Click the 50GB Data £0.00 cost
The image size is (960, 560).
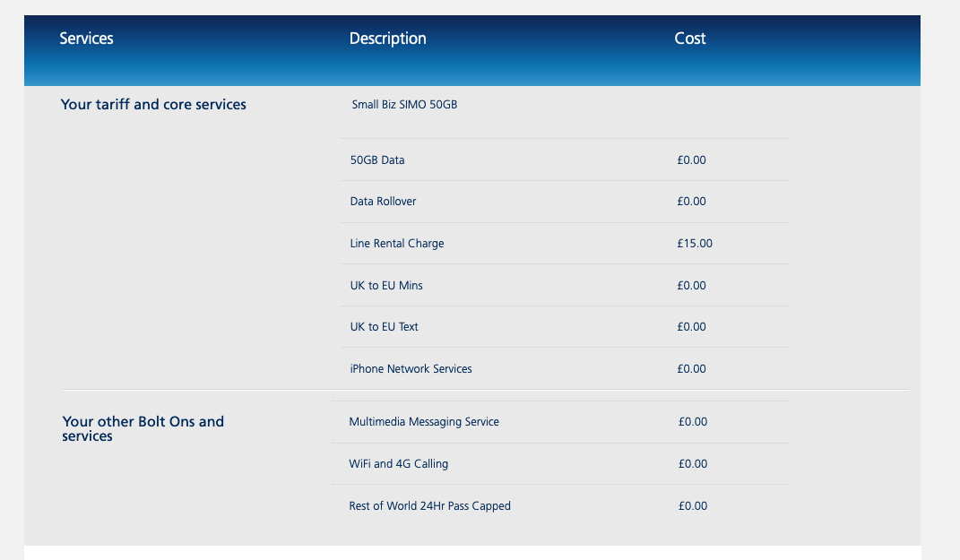coord(691,160)
